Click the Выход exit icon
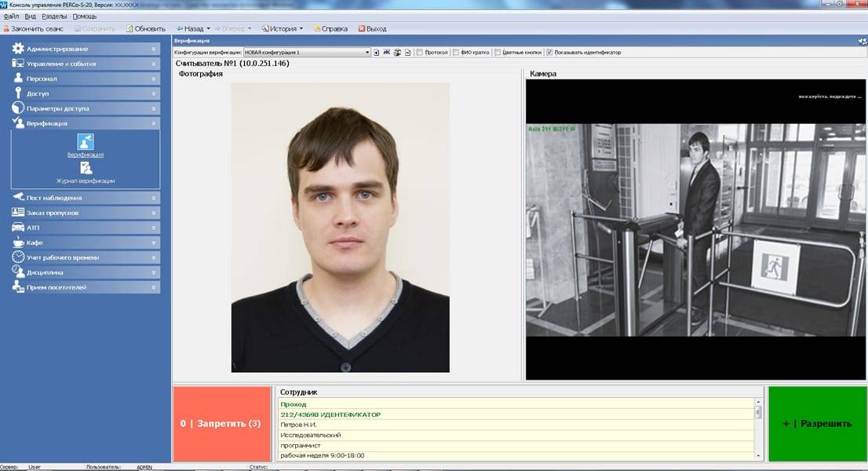868x471 pixels. pos(362,29)
